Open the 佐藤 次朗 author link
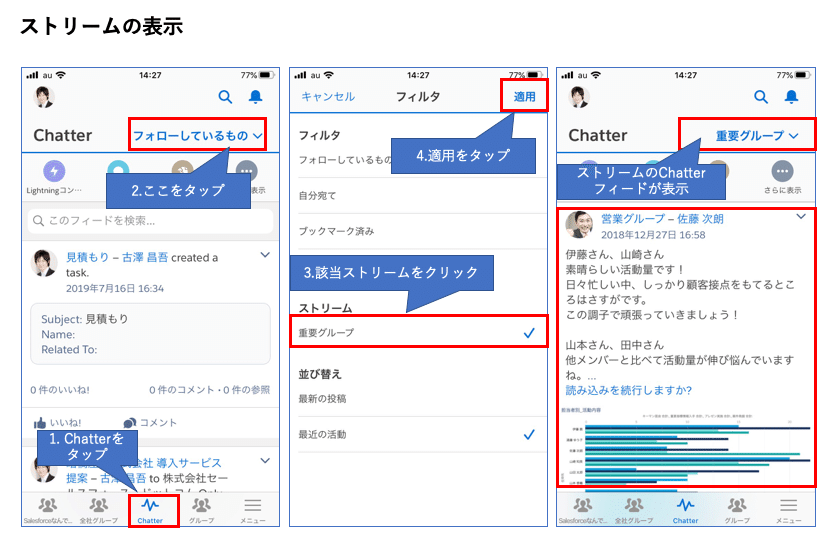The height and width of the screenshot is (539, 839). pos(700,219)
